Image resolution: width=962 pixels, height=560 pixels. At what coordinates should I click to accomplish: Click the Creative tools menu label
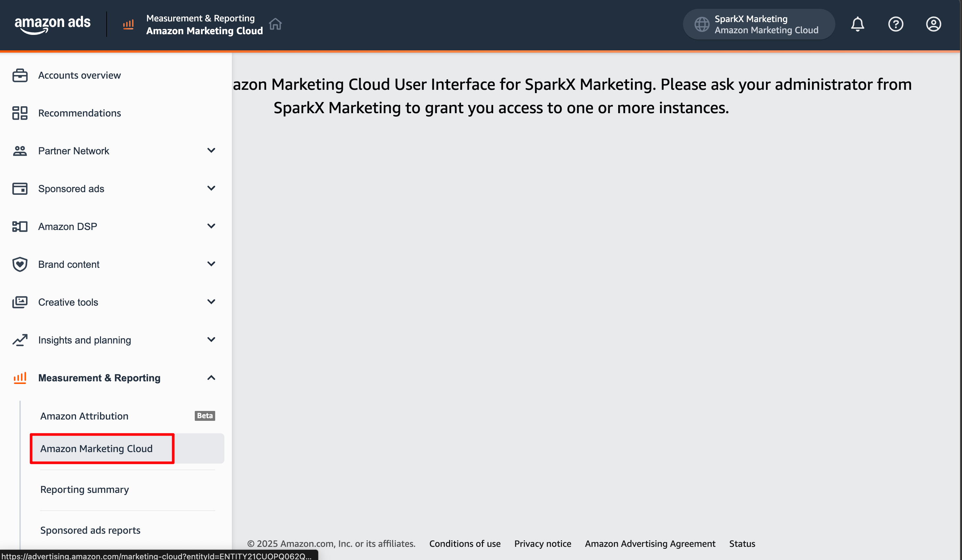point(68,302)
